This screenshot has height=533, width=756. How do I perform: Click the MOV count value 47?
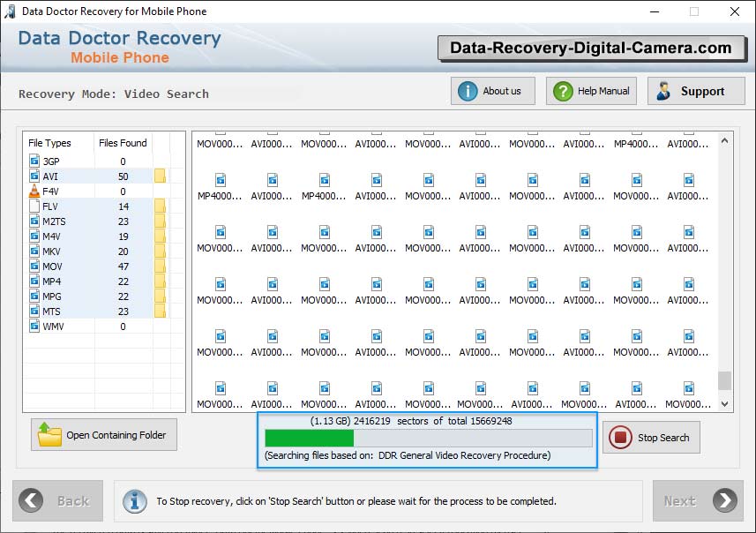(x=124, y=266)
